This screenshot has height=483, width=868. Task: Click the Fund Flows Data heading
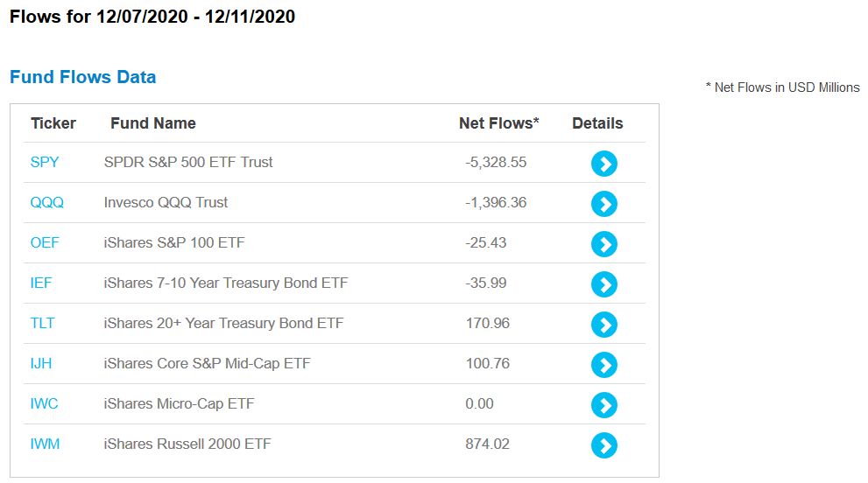click(83, 77)
